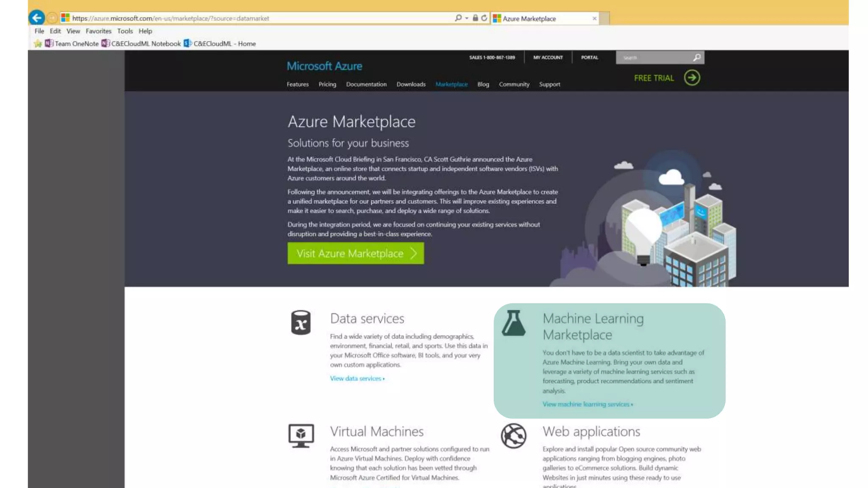Follow the View data services link

tap(357, 378)
